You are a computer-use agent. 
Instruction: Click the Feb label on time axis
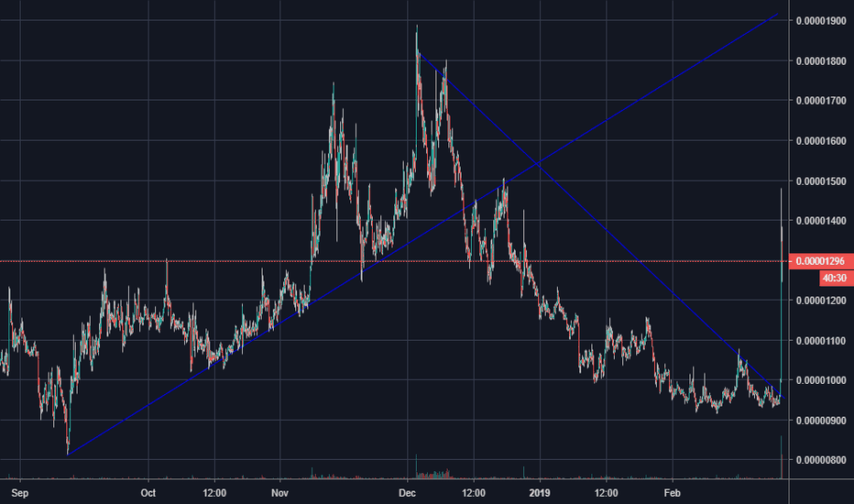pyautogui.click(x=672, y=493)
